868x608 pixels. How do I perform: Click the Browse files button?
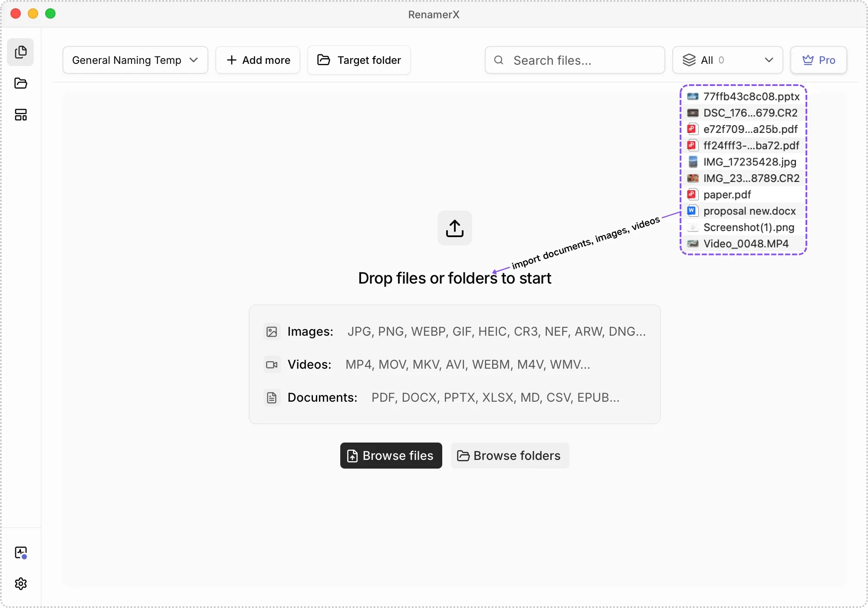[x=391, y=456]
